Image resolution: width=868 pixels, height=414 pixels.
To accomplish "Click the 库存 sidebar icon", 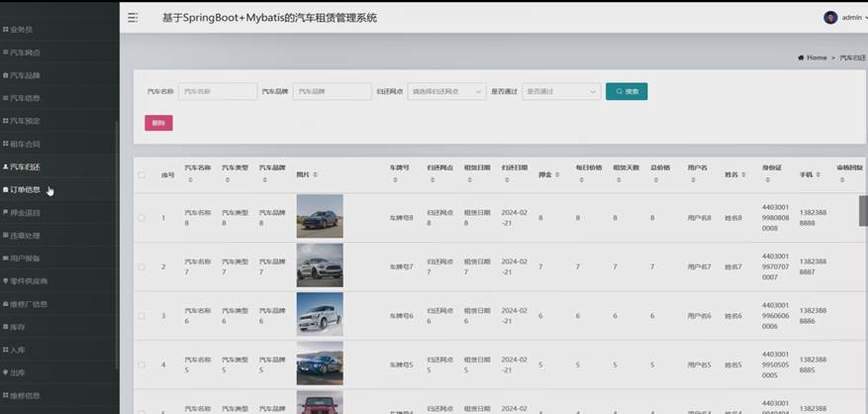I will tap(6, 327).
